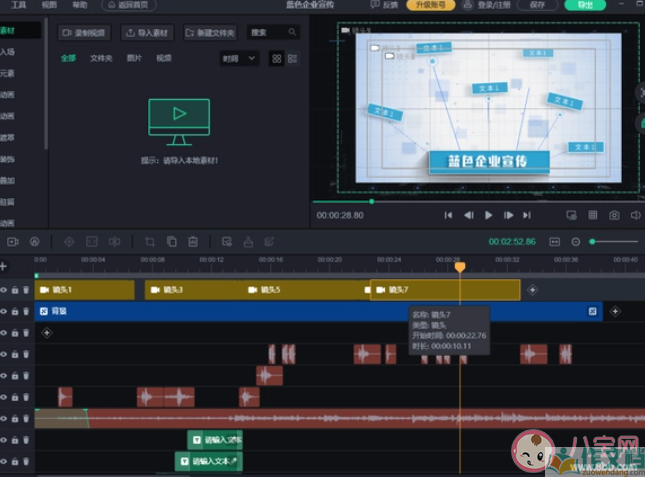Screen dimensions: 645x477
Task: Open the 帮助 menu
Action: click(79, 5)
